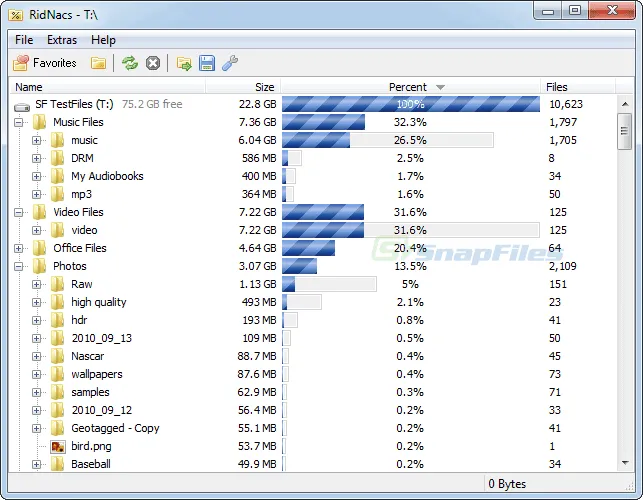Click the 32.3% bar of Music Files

tap(324, 122)
